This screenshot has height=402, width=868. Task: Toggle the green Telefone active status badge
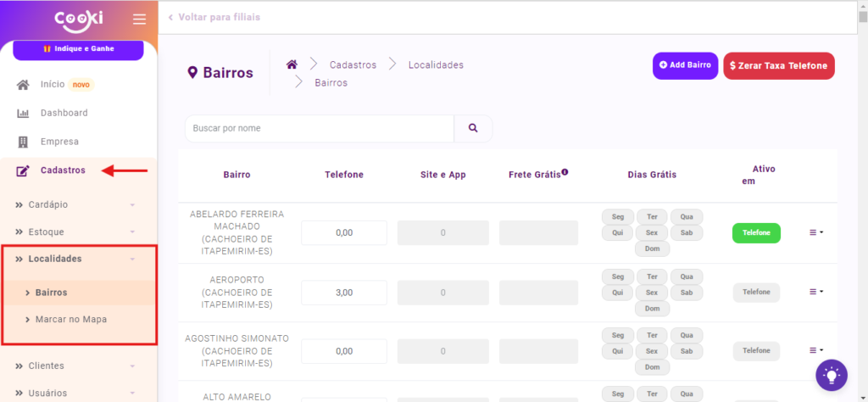click(756, 232)
